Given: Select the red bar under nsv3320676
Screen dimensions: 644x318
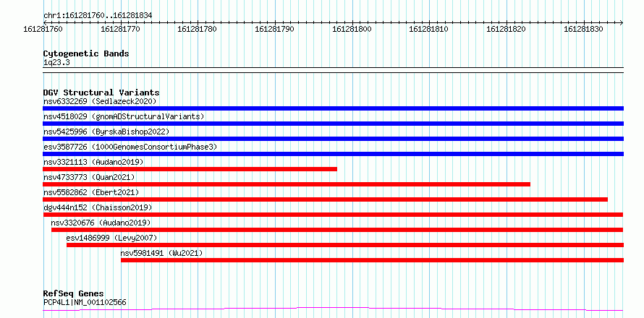Looking at the screenshot, I should pyautogui.click(x=337, y=230).
